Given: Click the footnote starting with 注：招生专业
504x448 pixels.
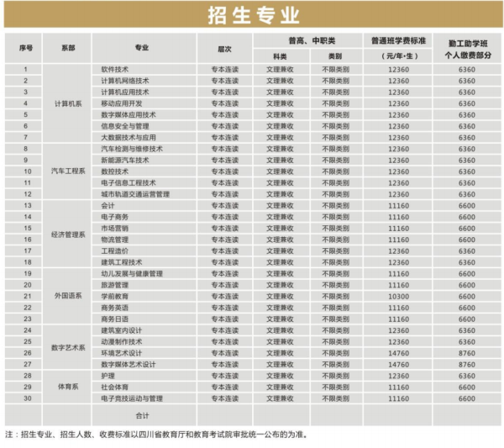Looking at the screenshot, I should (x=156, y=435).
